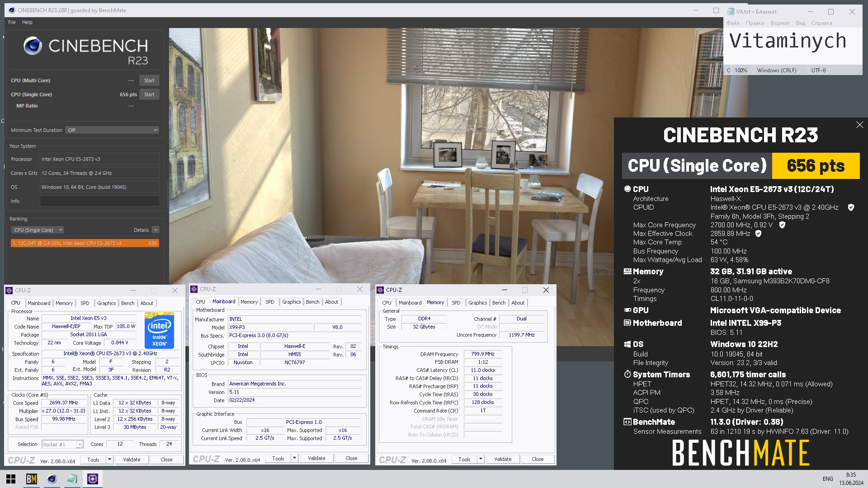Click the Cinebench Info input field
This screenshot has width=868, height=488.
point(99,201)
